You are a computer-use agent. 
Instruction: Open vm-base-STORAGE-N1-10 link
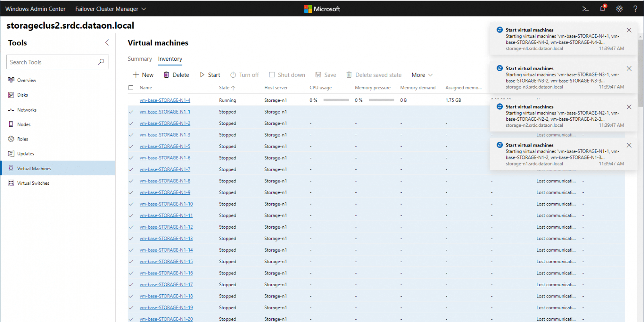pyautogui.click(x=166, y=204)
